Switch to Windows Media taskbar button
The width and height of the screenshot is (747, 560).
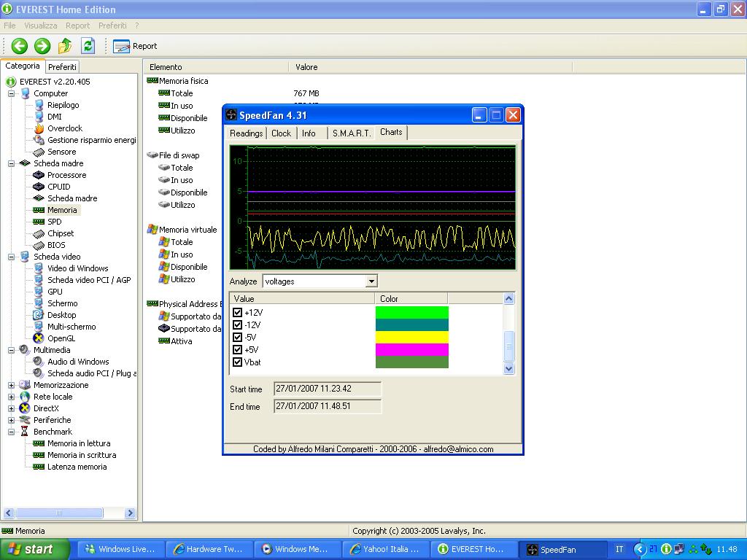pos(296,549)
